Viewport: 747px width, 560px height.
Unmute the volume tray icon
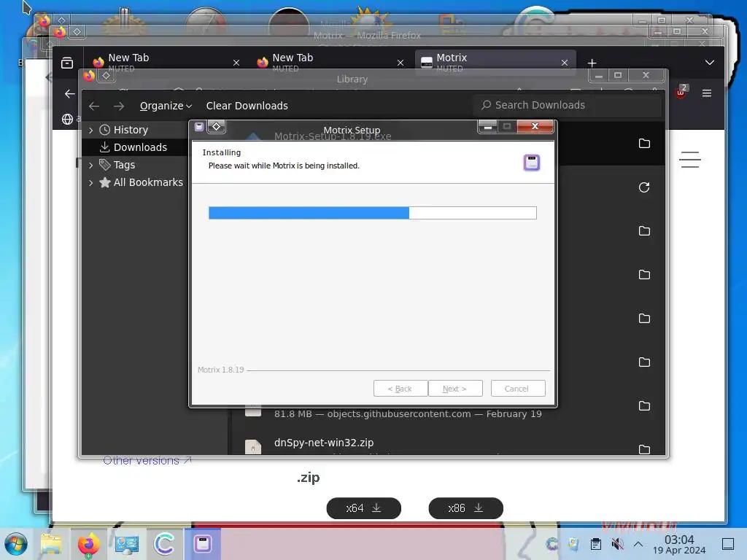pos(617,544)
